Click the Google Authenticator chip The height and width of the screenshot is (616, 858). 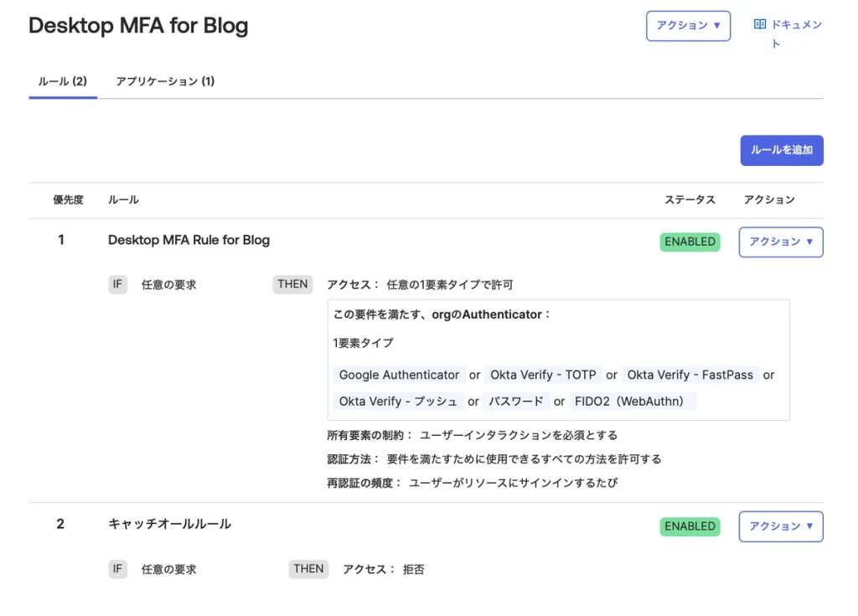399,375
